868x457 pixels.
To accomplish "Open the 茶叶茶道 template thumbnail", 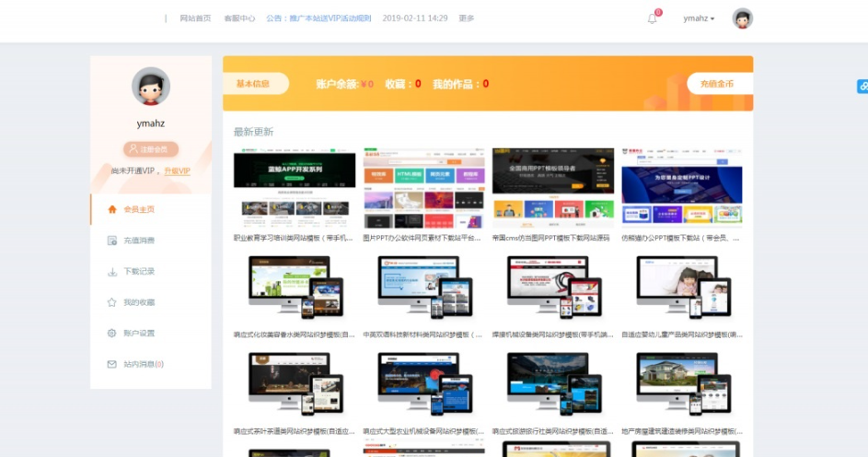I will point(295,384).
